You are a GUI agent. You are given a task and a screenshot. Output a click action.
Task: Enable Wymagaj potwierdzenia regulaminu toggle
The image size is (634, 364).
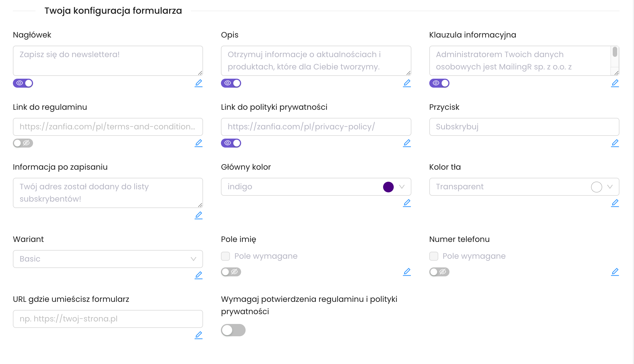coord(233,330)
